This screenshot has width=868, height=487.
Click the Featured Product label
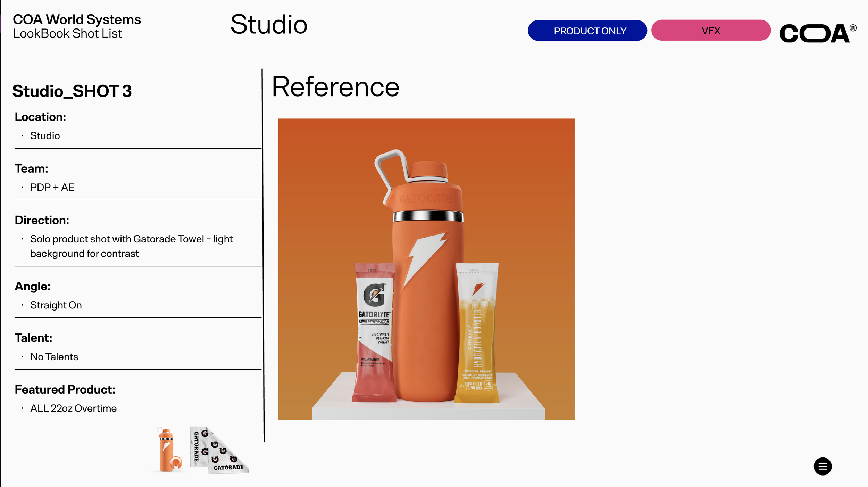(x=65, y=389)
